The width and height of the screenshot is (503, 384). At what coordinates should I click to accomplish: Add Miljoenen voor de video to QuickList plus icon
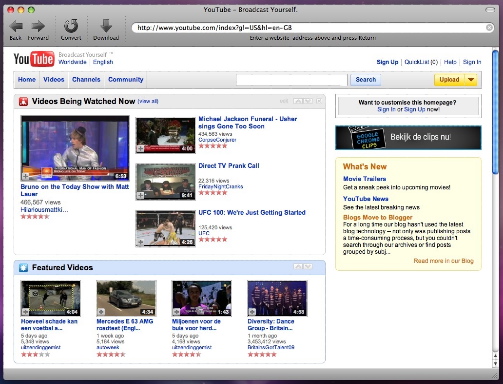pyautogui.click(x=176, y=312)
